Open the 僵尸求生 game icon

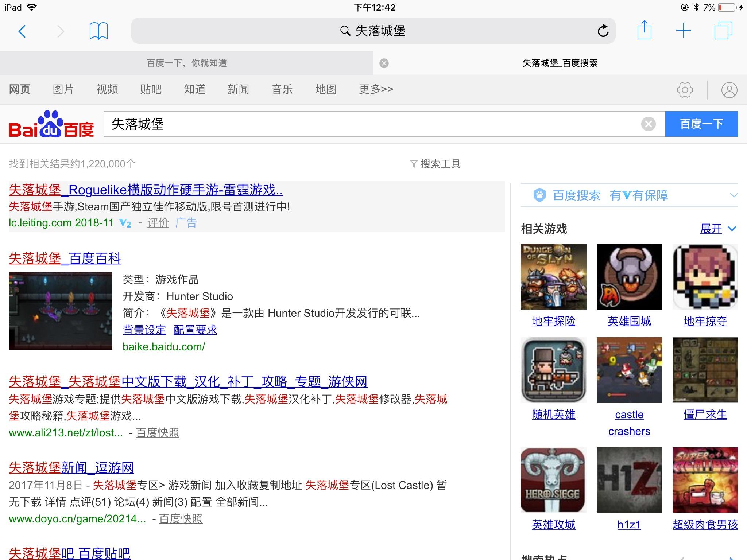(x=705, y=370)
